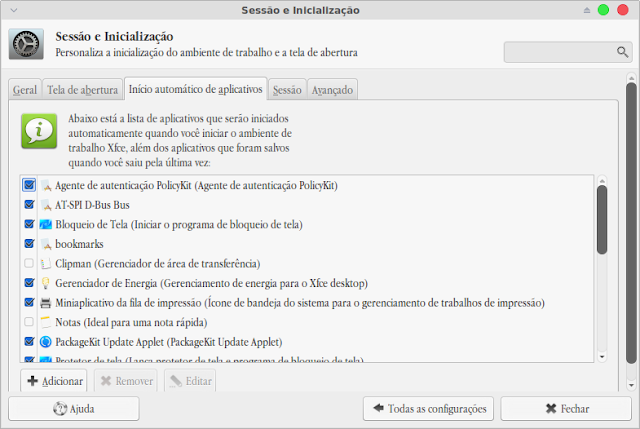The height and width of the screenshot is (429, 640).
Task: Uncheck the bookmarks autostart entry
Action: [29, 244]
